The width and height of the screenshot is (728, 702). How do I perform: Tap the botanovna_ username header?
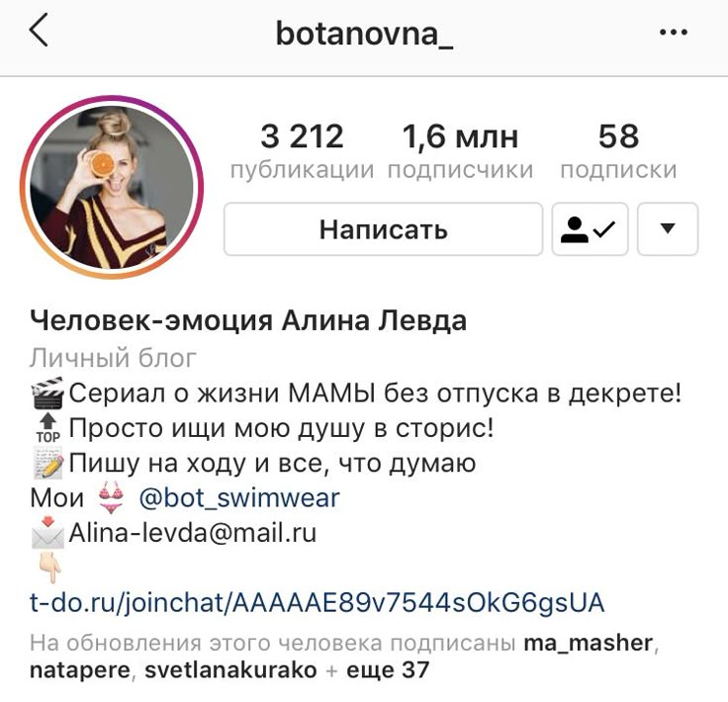(x=364, y=34)
